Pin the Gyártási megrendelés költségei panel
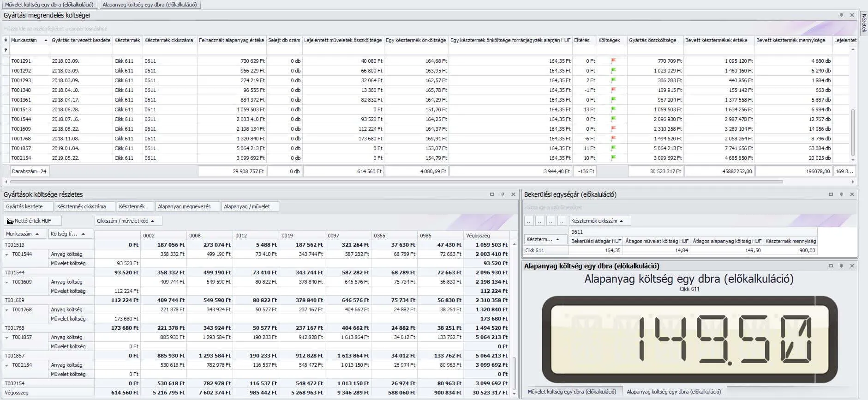Screen dimensions: 868x400 pyautogui.click(x=841, y=15)
